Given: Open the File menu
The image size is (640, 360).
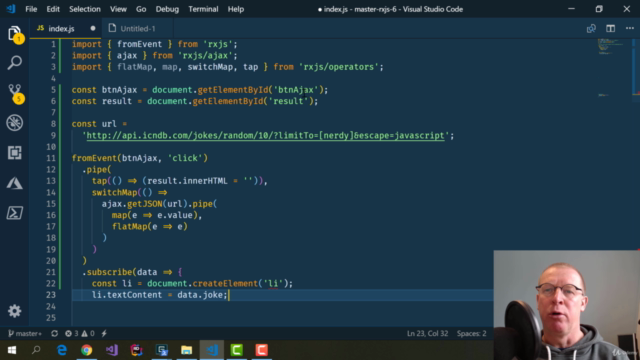Looking at the screenshot, I should (x=31, y=9).
